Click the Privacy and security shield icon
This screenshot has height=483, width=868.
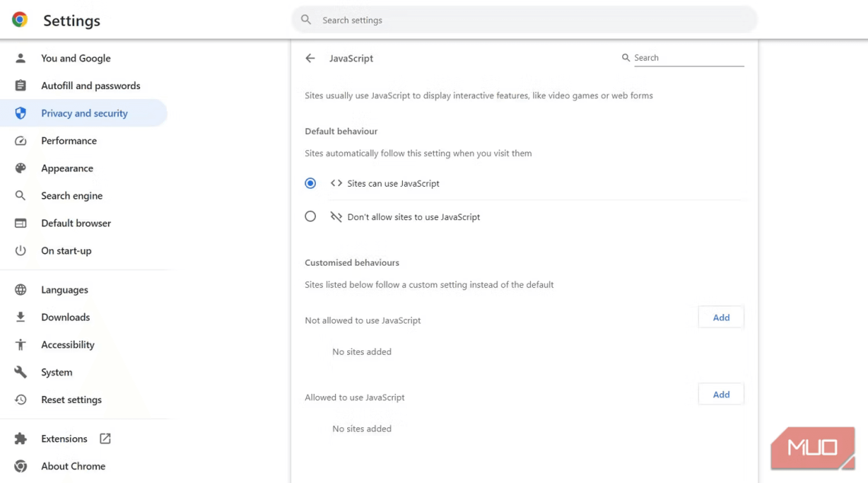pos(21,113)
